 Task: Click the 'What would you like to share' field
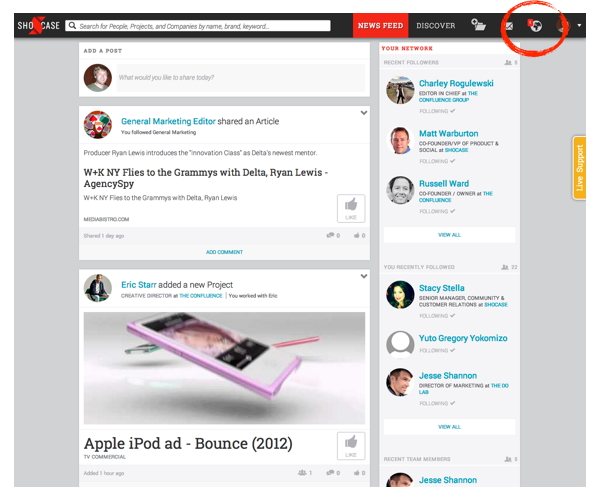241,78
